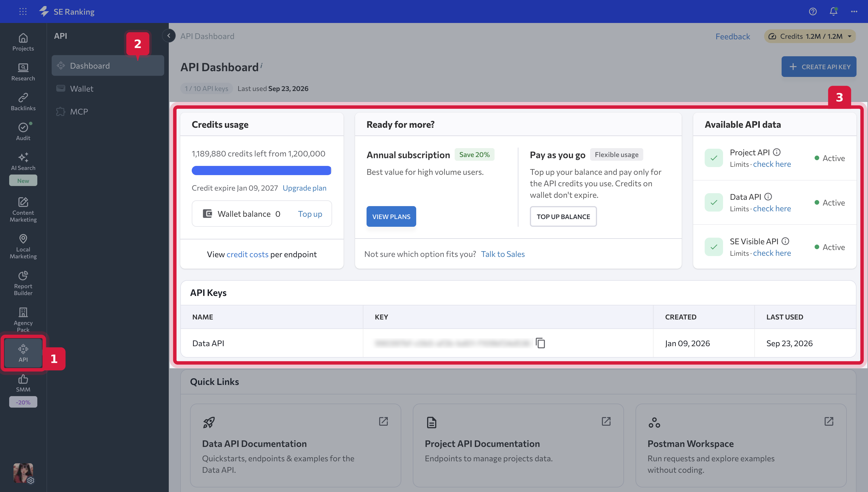Click the Top up link
This screenshot has width=868, height=492.
tap(310, 214)
